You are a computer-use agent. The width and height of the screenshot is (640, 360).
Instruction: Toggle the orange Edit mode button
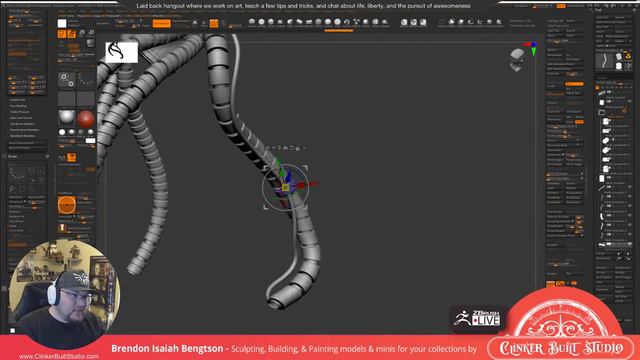click(62, 34)
